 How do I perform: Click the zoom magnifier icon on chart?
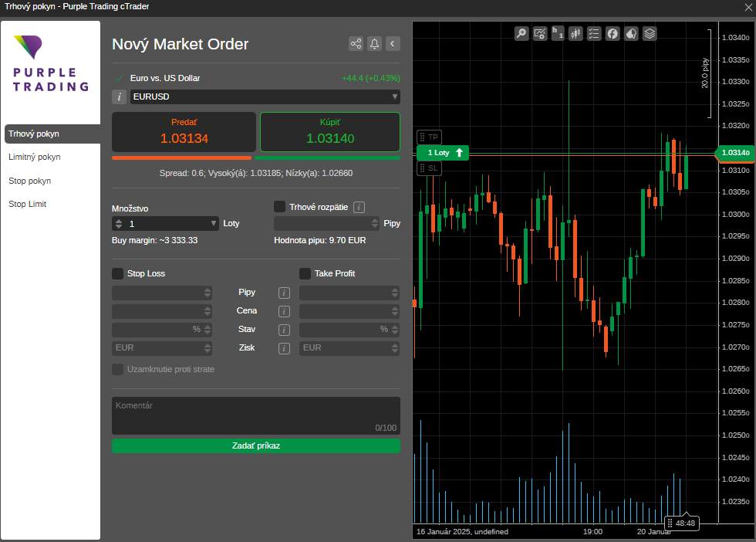pyautogui.click(x=521, y=34)
